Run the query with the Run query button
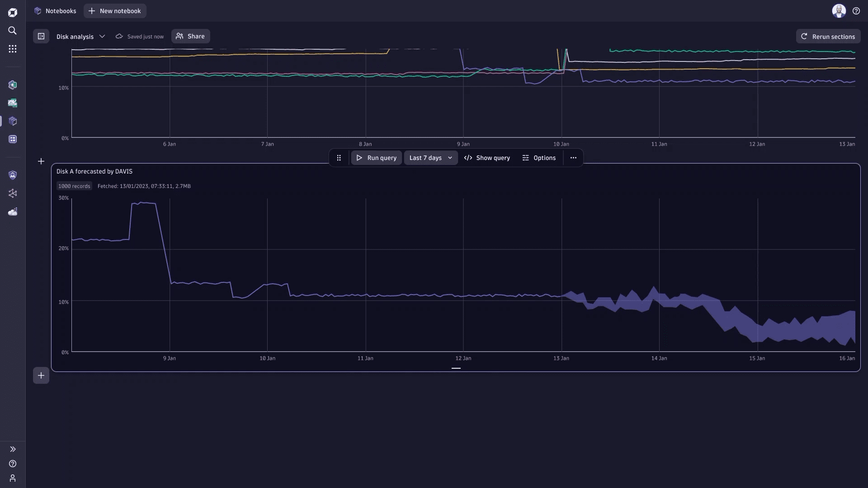 [376, 158]
